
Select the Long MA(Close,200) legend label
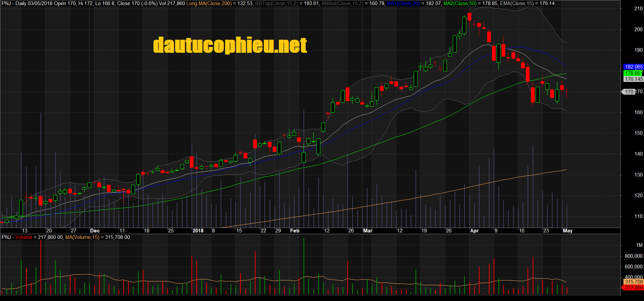(x=209, y=3)
